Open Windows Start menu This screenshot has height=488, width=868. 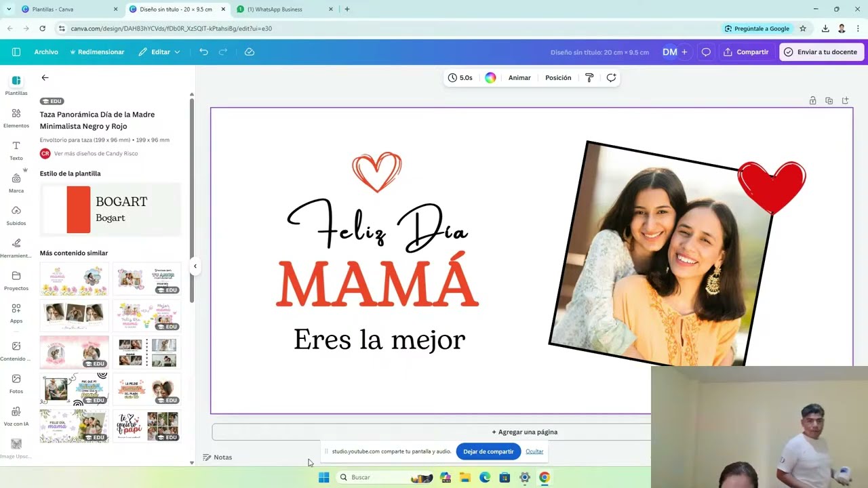tap(324, 477)
